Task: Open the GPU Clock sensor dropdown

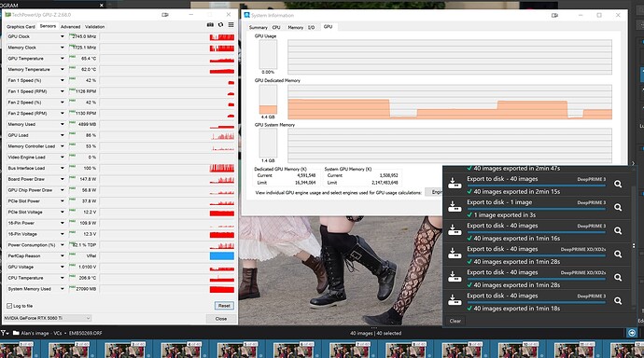Action: click(x=63, y=36)
